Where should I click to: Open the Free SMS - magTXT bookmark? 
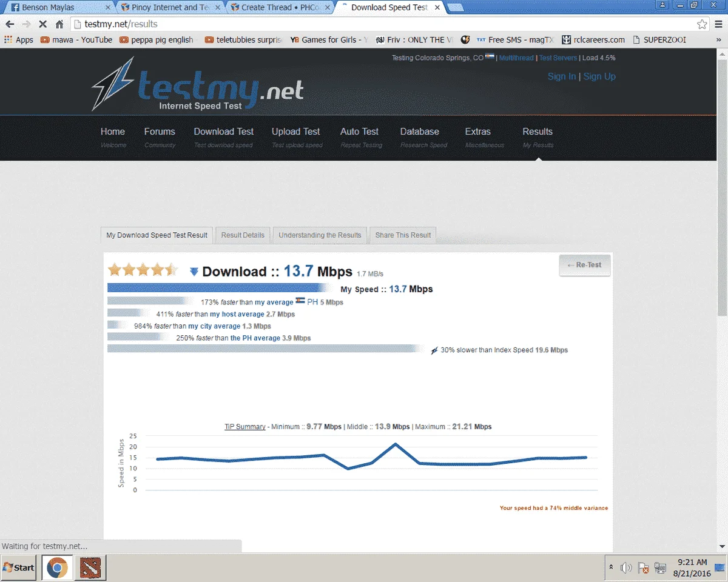[515, 39]
